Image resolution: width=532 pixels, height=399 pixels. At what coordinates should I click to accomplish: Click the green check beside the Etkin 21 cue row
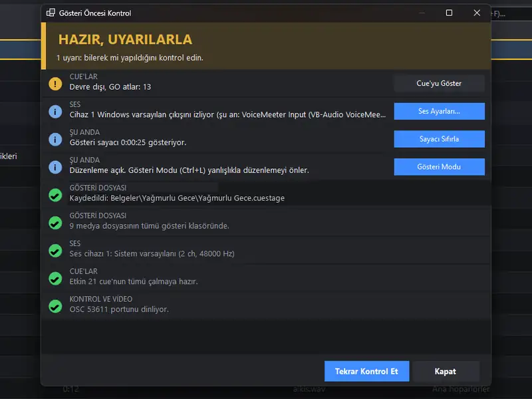tap(55, 278)
